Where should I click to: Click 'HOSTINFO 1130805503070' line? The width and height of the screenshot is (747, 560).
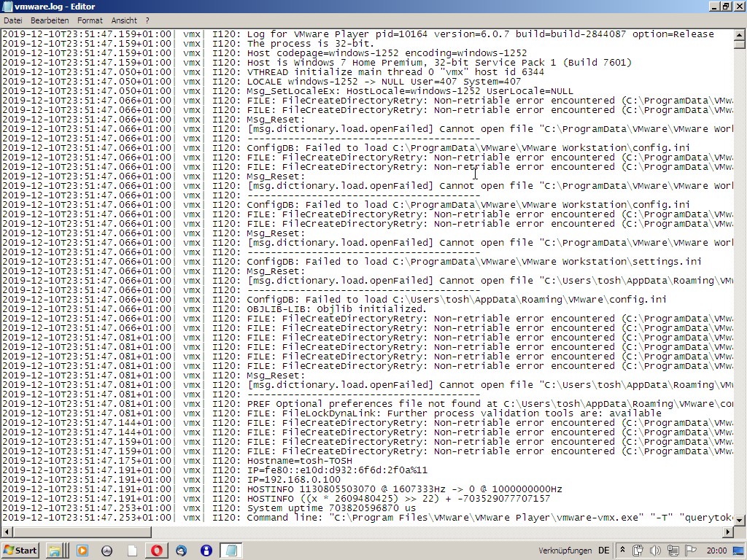pos(404,489)
